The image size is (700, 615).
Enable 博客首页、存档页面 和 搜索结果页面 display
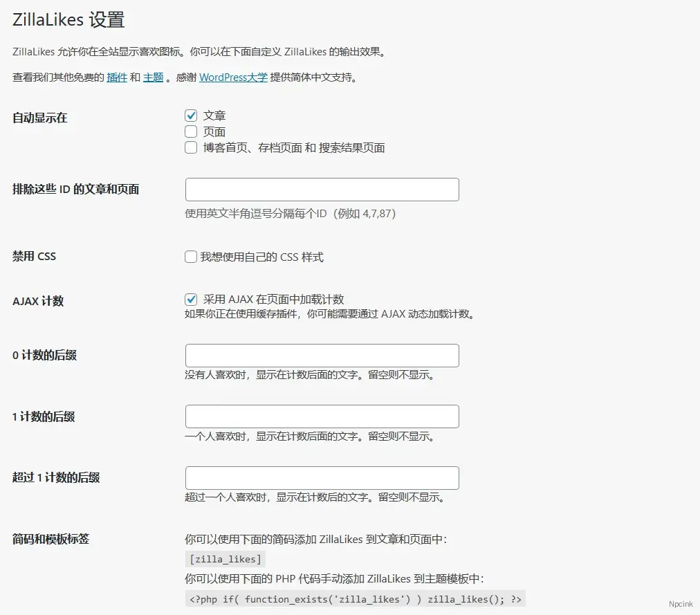[x=190, y=147]
